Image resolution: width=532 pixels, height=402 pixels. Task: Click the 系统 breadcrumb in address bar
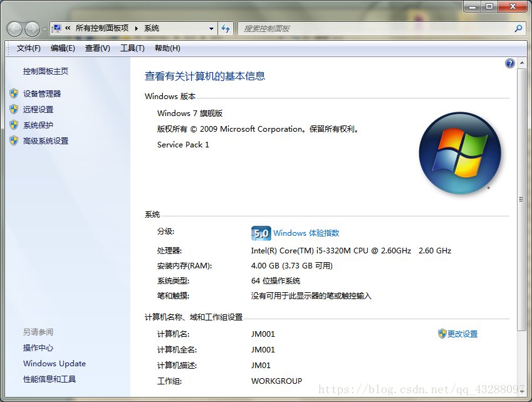tap(152, 28)
